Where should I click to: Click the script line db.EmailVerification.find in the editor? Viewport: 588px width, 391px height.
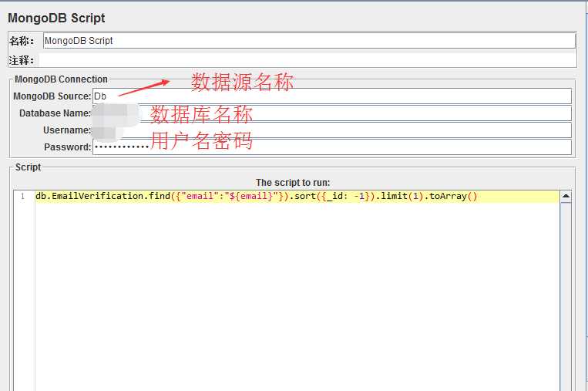tap(256, 196)
